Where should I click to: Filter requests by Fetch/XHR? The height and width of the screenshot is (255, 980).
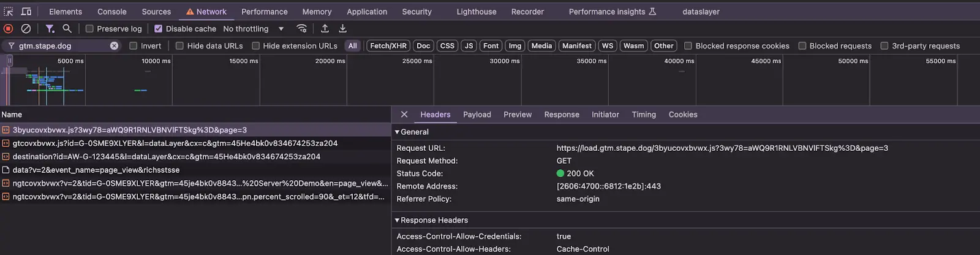pyautogui.click(x=388, y=46)
